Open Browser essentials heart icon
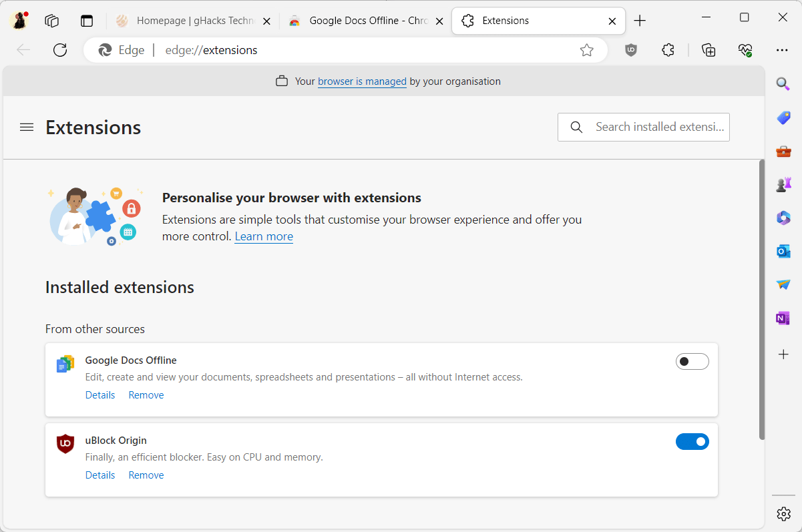The width and height of the screenshot is (802, 532). pyautogui.click(x=745, y=50)
